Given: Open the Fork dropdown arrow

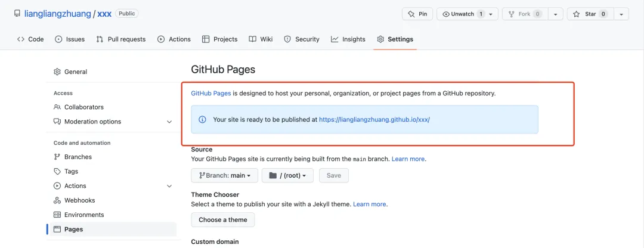Looking at the screenshot, I should click(555, 14).
